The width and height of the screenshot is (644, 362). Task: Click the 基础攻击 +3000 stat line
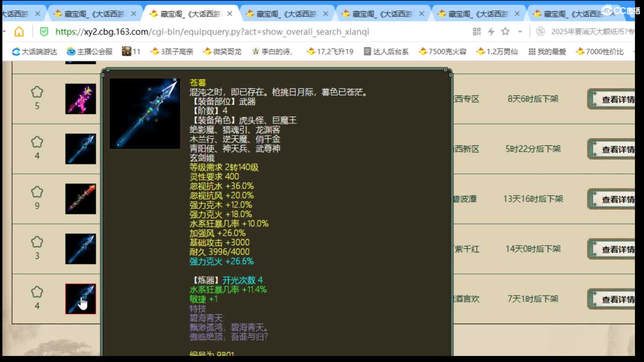(x=219, y=242)
